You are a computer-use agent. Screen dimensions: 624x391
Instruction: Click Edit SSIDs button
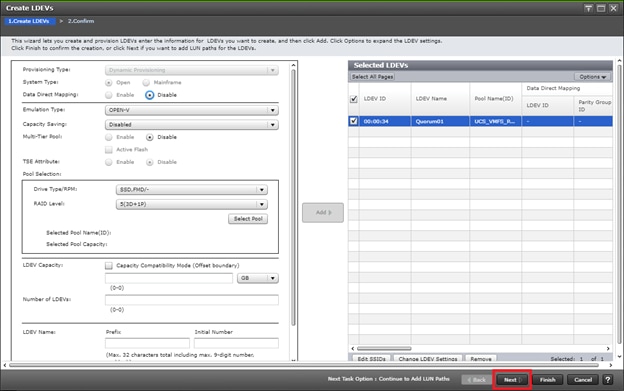pyautogui.click(x=371, y=358)
